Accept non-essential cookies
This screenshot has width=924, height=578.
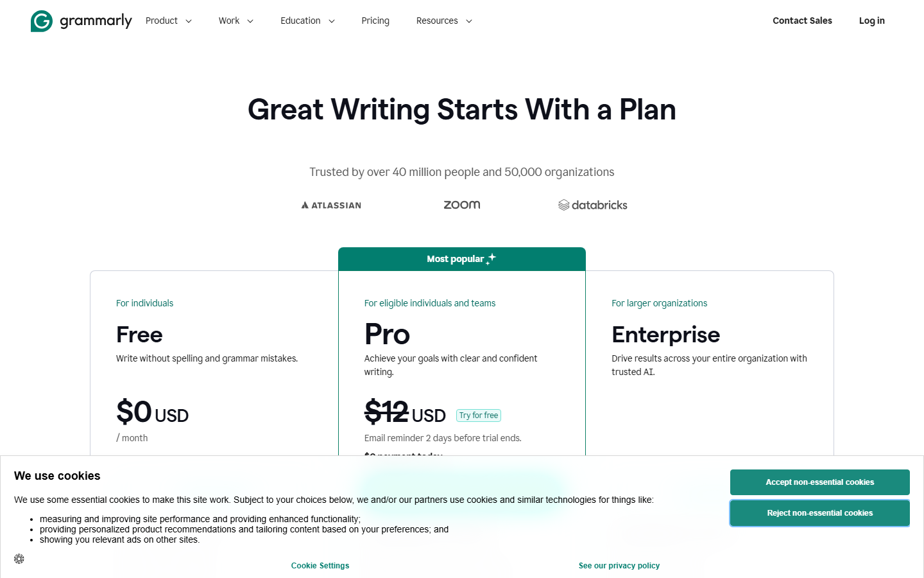pos(819,482)
